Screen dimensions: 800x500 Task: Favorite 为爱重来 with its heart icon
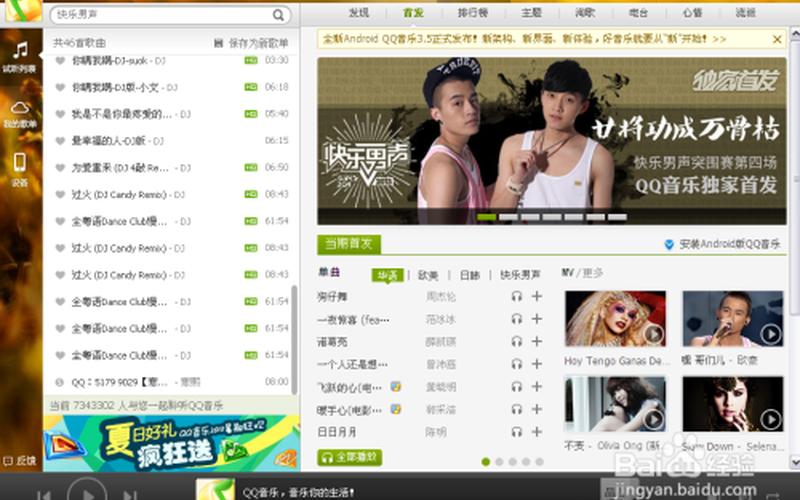60,167
